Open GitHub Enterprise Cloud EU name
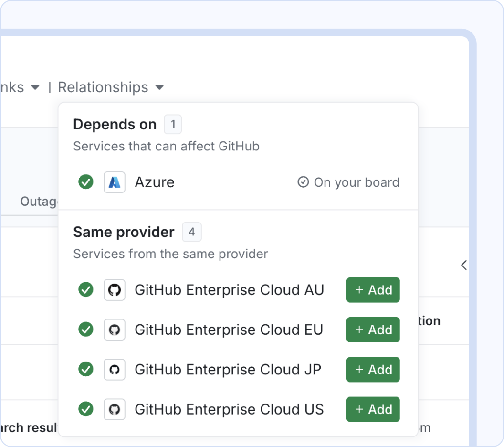Viewport: 504px width, 447px height. [x=229, y=330]
